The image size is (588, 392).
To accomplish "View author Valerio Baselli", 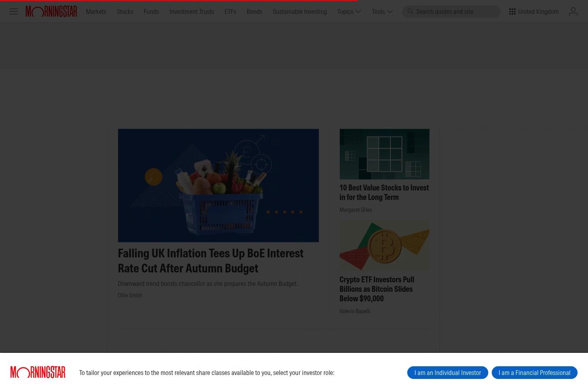I will [355, 311].
